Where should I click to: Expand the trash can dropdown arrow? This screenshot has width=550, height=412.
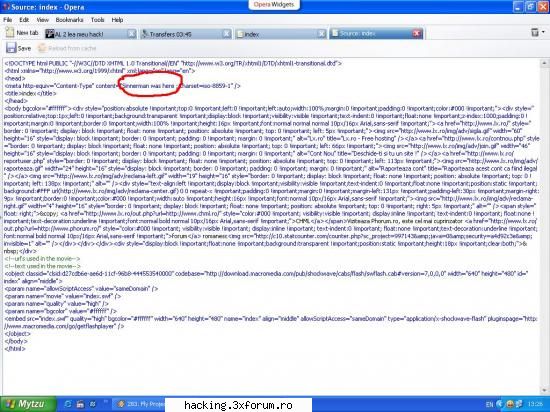pyautogui.click(x=543, y=32)
